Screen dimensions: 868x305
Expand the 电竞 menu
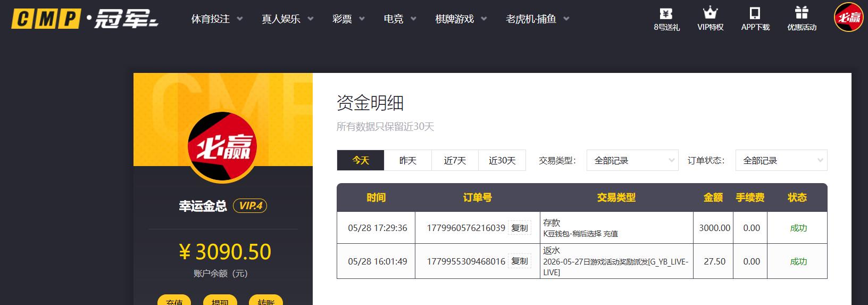point(400,19)
